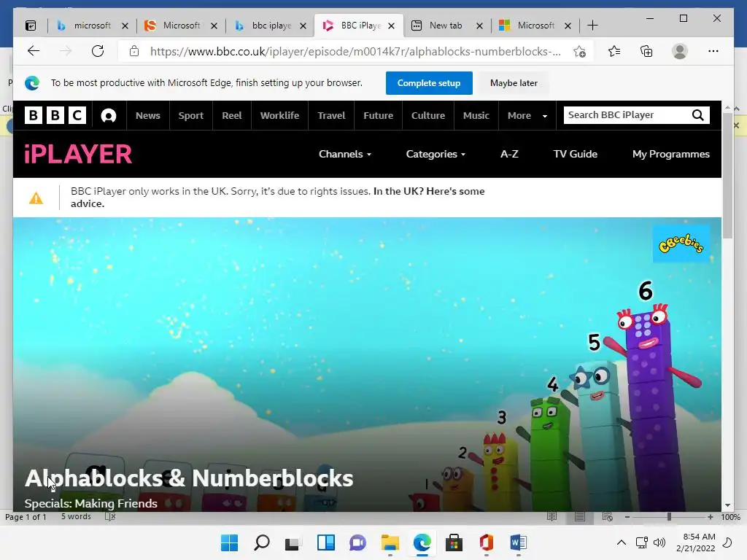Click the Search BBC iPlayer field
Viewport: 747px width, 560px height.
tap(627, 115)
